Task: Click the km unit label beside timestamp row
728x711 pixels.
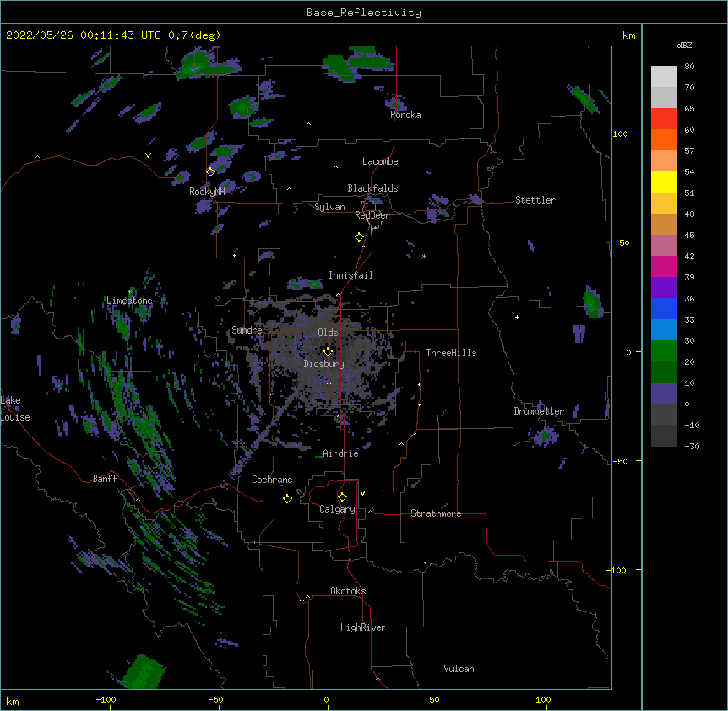Action: click(628, 35)
